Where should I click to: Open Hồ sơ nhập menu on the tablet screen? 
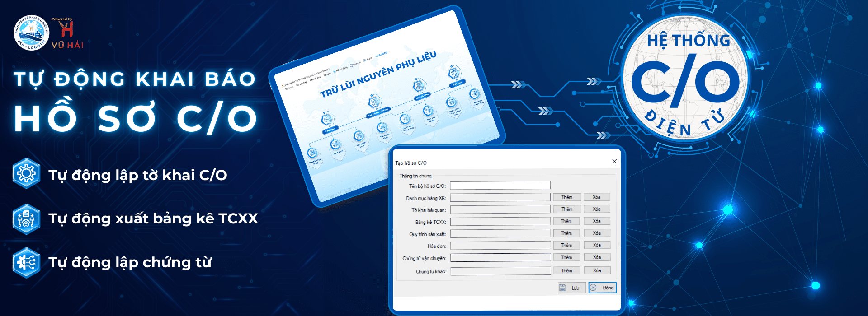pyautogui.click(x=302, y=83)
